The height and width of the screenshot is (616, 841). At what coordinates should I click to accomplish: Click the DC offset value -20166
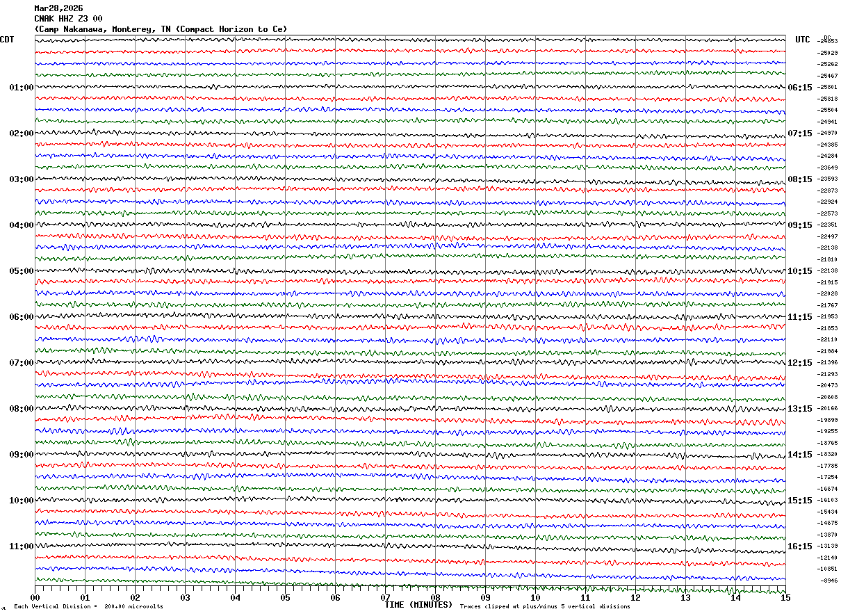(x=827, y=409)
